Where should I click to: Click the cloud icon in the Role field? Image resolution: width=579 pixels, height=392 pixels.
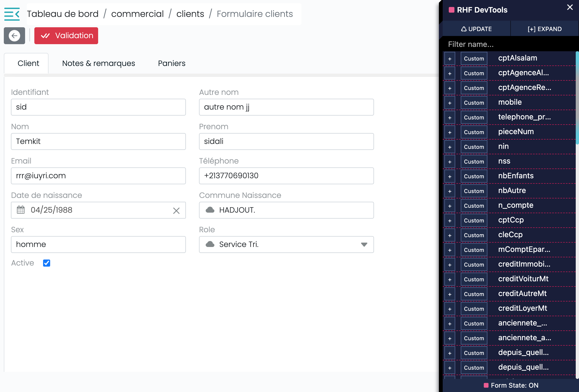pos(210,244)
